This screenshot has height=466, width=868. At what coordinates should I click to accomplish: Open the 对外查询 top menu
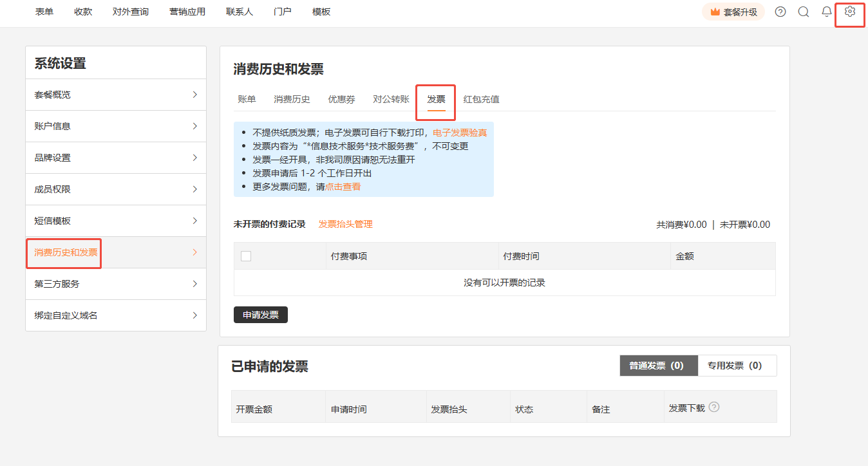(131, 12)
